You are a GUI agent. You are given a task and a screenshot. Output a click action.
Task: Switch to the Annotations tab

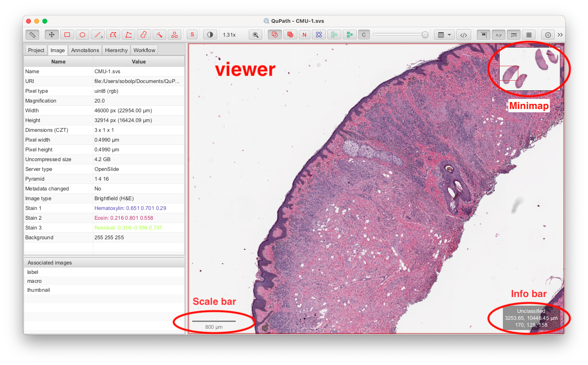[x=85, y=50]
